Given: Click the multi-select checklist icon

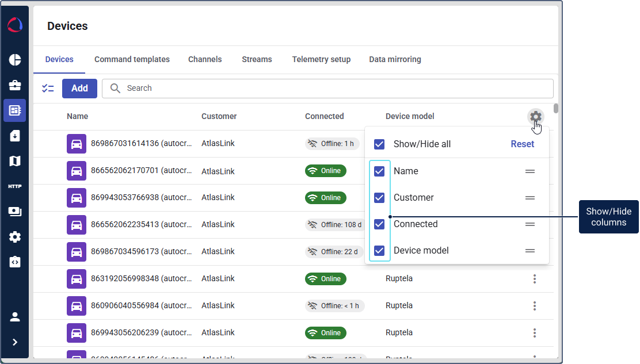Looking at the screenshot, I should click(x=48, y=89).
